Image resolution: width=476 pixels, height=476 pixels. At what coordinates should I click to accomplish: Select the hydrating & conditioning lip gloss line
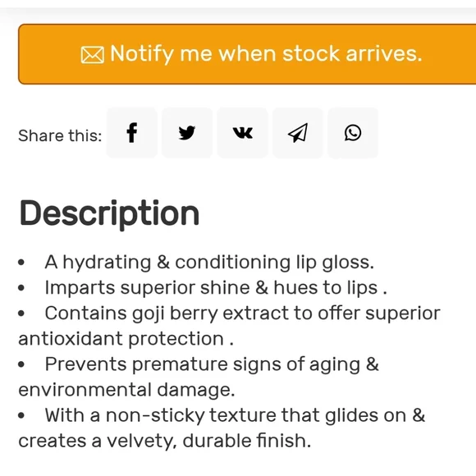tap(209, 263)
